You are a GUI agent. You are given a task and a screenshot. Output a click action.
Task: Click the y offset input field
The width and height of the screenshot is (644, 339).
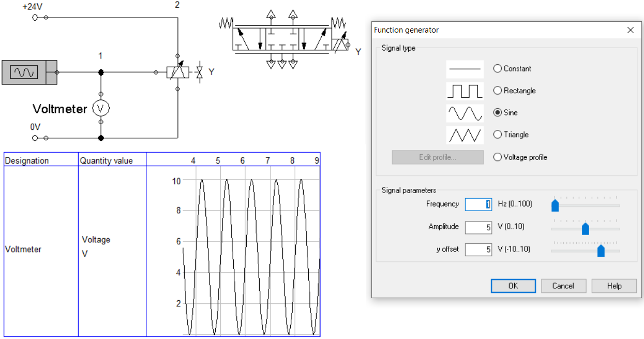point(478,249)
